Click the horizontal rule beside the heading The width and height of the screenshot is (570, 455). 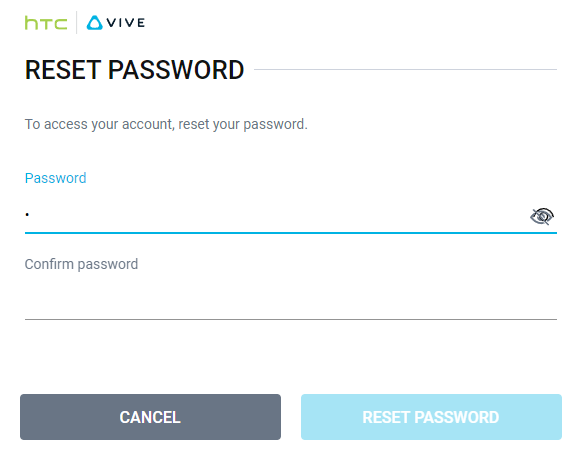[x=405, y=69]
